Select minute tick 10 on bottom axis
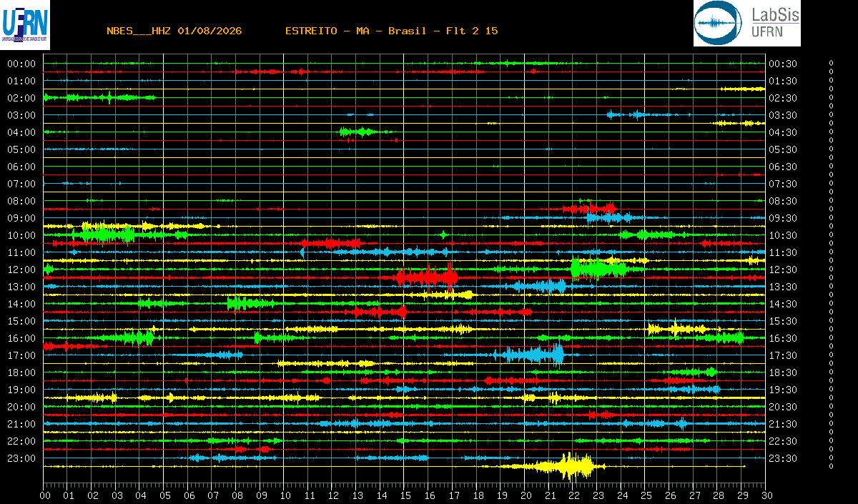 coord(285,495)
